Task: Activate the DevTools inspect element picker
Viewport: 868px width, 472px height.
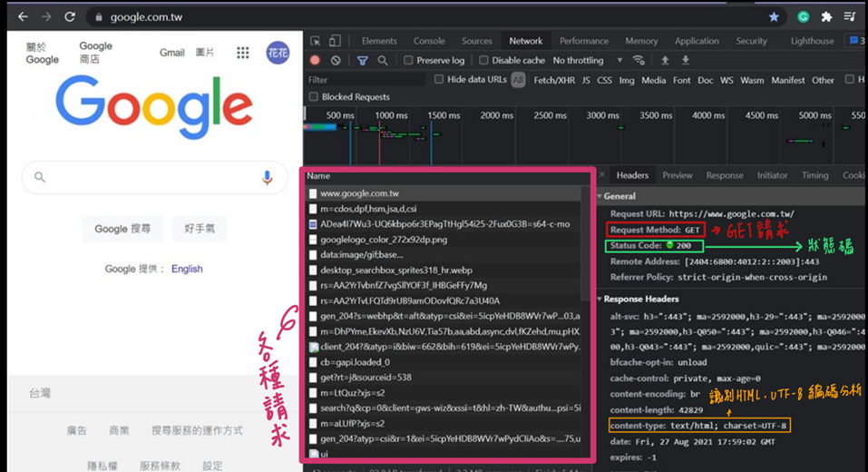Action: click(x=315, y=41)
